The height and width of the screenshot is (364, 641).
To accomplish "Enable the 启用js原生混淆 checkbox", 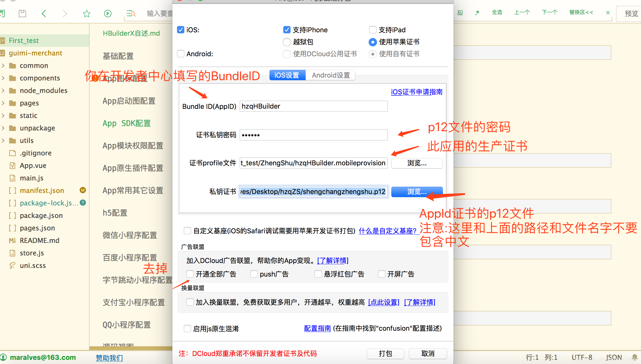I will click(x=187, y=329).
